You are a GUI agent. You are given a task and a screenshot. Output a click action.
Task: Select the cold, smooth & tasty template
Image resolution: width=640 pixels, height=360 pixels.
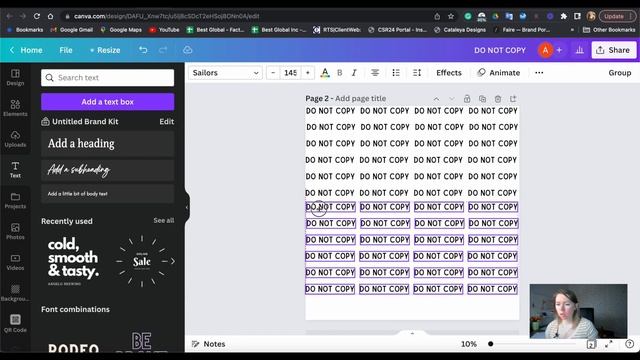73,261
